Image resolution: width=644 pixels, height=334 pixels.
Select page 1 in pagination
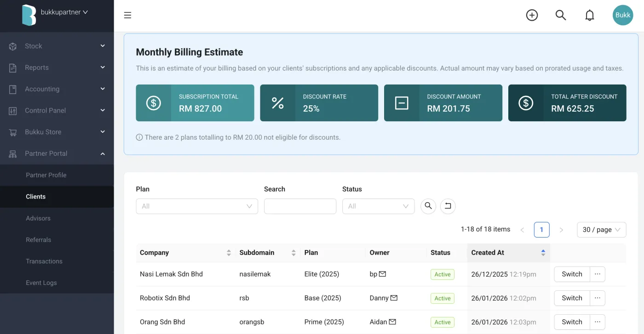pos(541,230)
